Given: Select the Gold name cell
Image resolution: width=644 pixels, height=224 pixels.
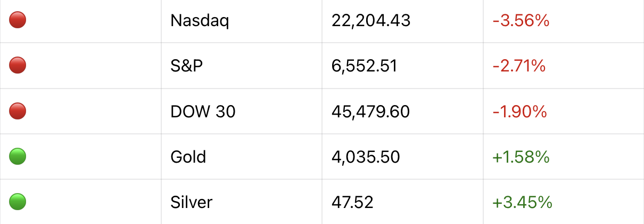Looking at the screenshot, I should tap(188, 157).
